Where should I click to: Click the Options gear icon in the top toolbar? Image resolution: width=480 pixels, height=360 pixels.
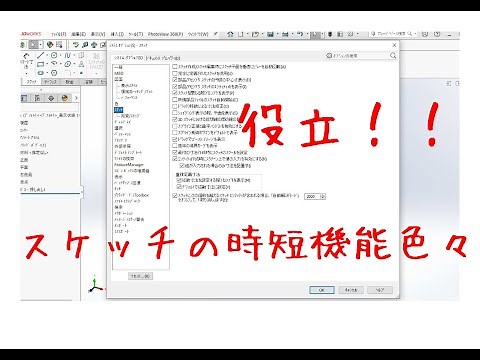click(350, 34)
